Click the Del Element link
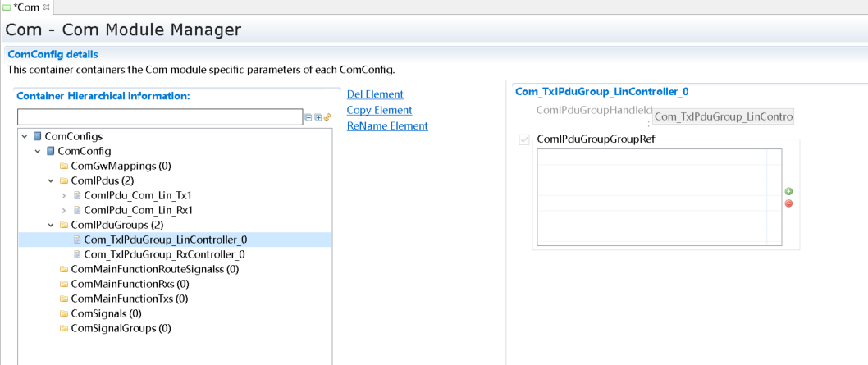Viewport: 868px width, 365px height. click(375, 94)
